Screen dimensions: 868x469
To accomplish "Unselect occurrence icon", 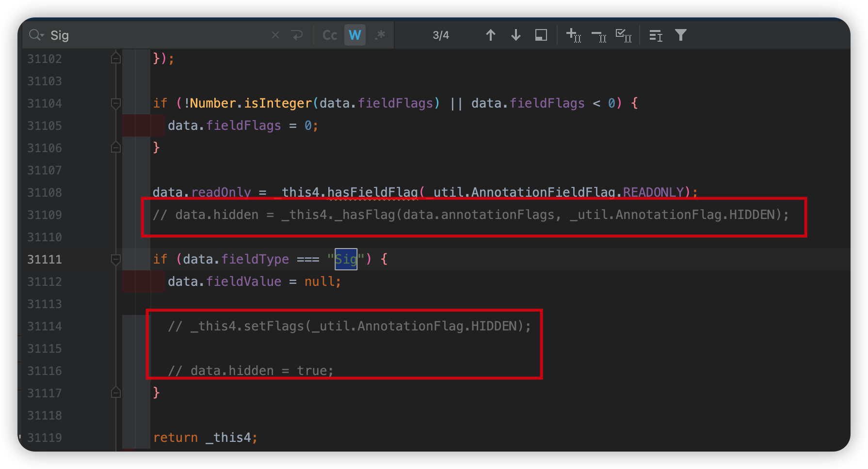I will [x=599, y=36].
